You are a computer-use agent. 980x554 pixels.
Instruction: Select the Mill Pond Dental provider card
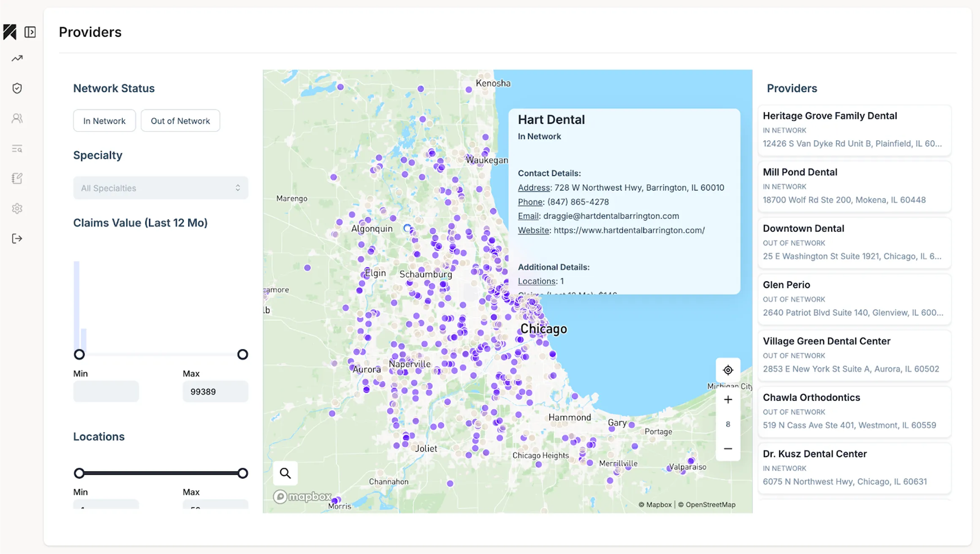point(854,186)
